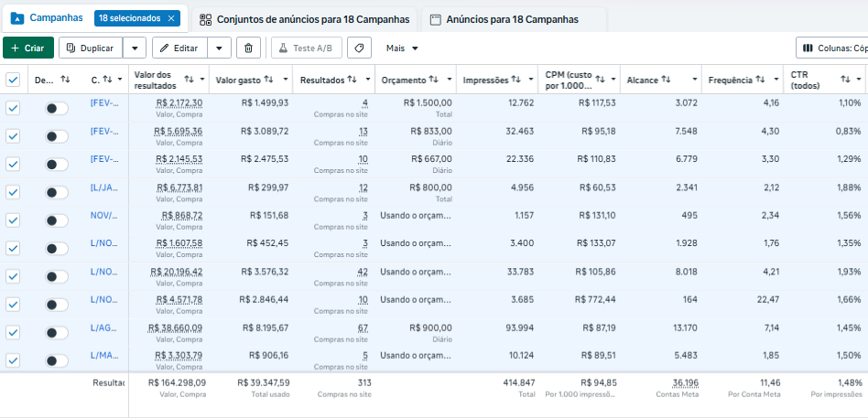
Task: Open Resultados column dropdown arrow
Action: [368, 80]
